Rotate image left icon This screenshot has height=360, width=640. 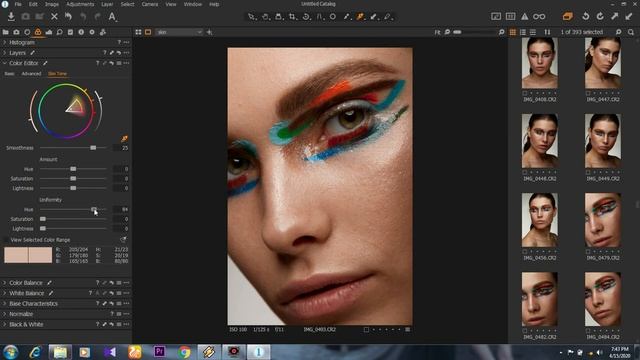586,16
